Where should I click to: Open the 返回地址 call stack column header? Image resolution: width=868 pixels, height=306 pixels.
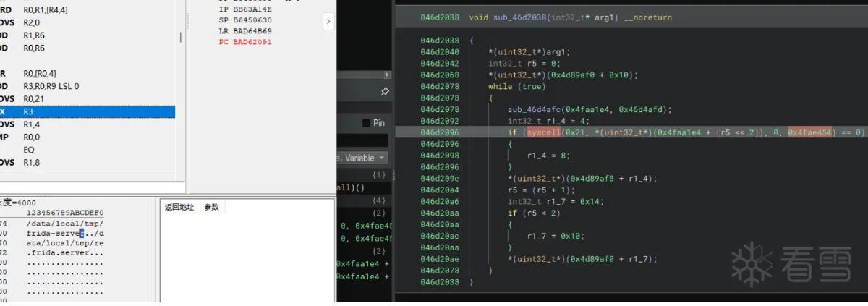179,207
